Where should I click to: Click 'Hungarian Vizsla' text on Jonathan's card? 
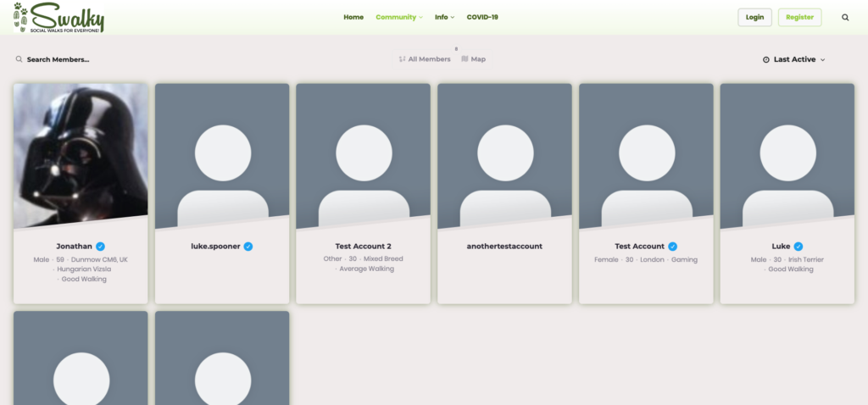(x=84, y=269)
